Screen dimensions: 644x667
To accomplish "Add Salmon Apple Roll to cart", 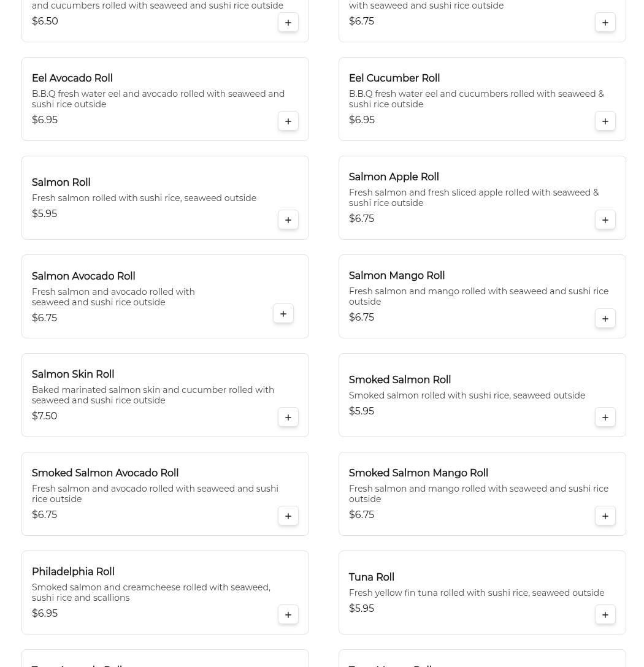I will point(605,219).
